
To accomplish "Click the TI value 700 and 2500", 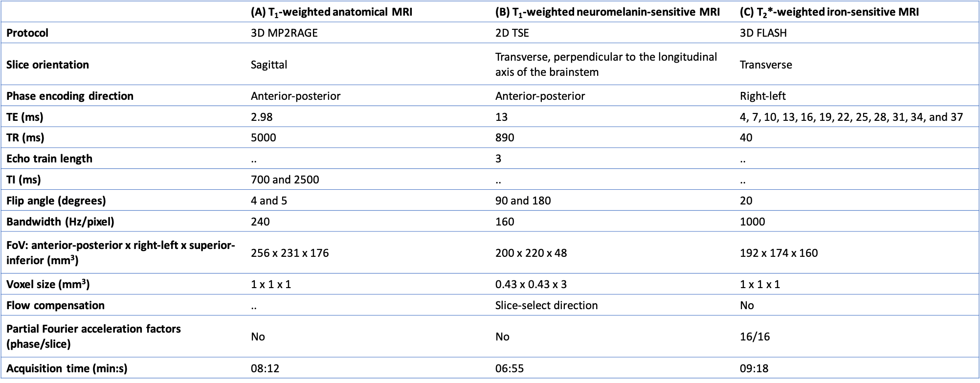I will 285,180.
